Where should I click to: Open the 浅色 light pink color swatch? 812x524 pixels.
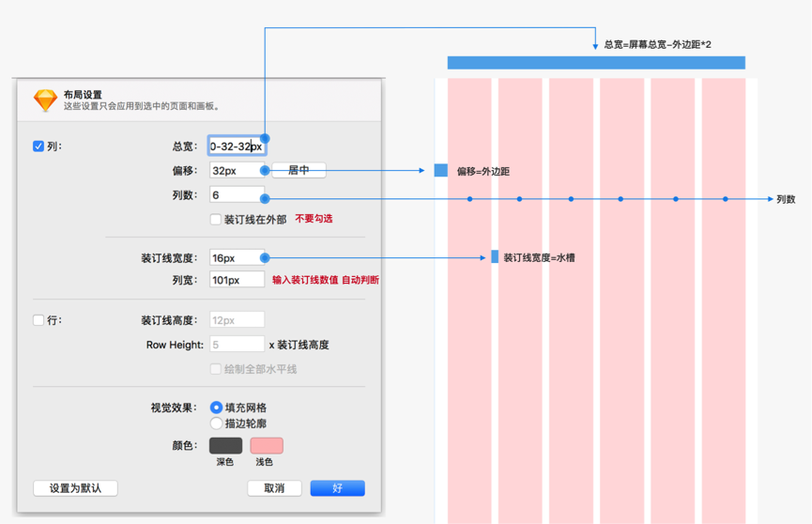pyautogui.click(x=267, y=446)
